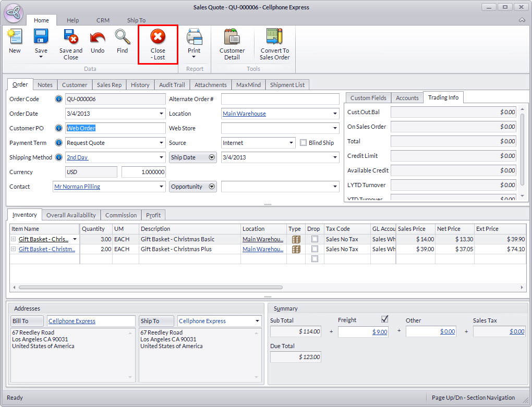The image size is (532, 407).
Task: Click the Alternate Order # input field
Action: pyautogui.click(x=280, y=99)
